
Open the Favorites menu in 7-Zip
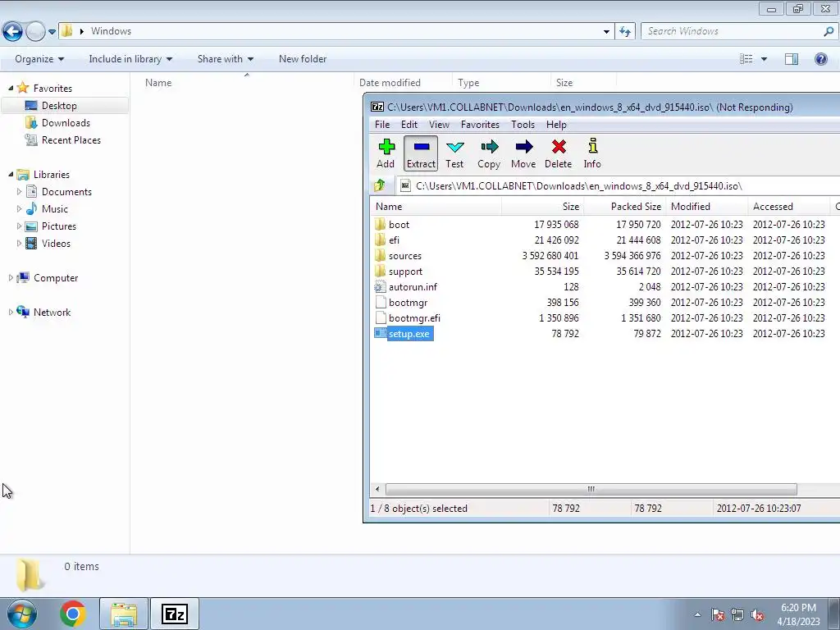coord(480,125)
